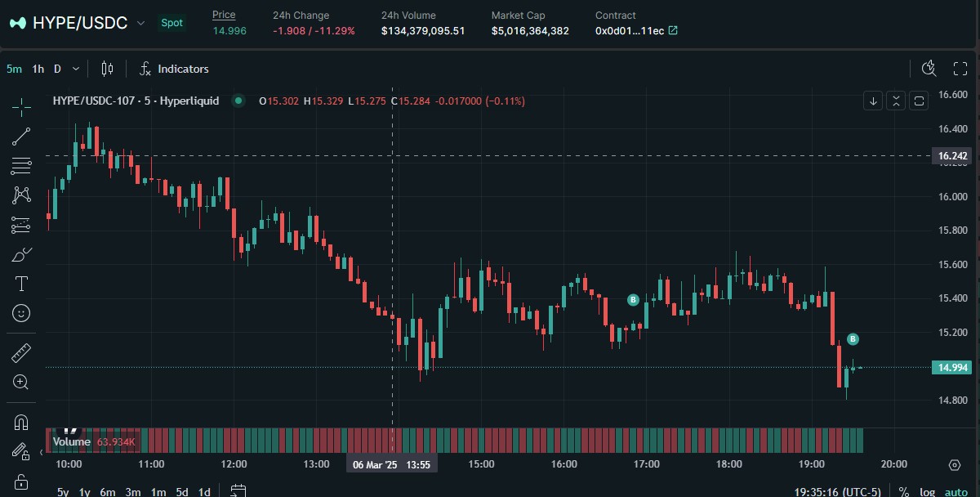980x497 pixels.
Task: Click the 16.242 price label
Action: point(953,155)
